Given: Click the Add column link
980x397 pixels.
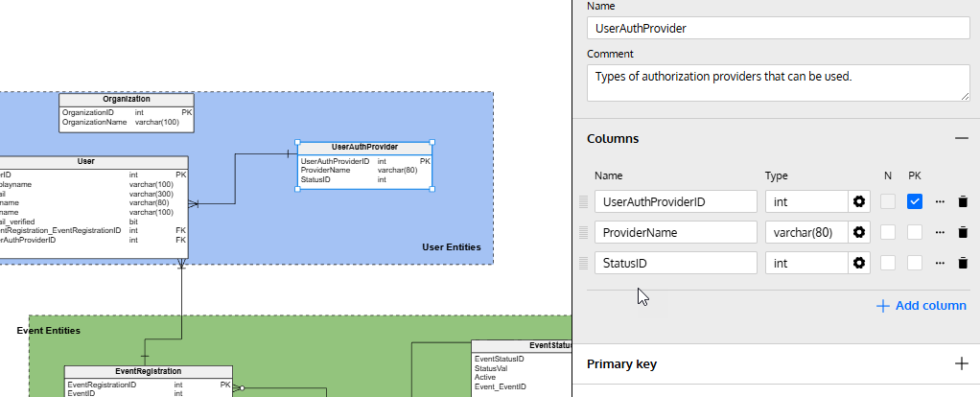Looking at the screenshot, I should click(921, 306).
